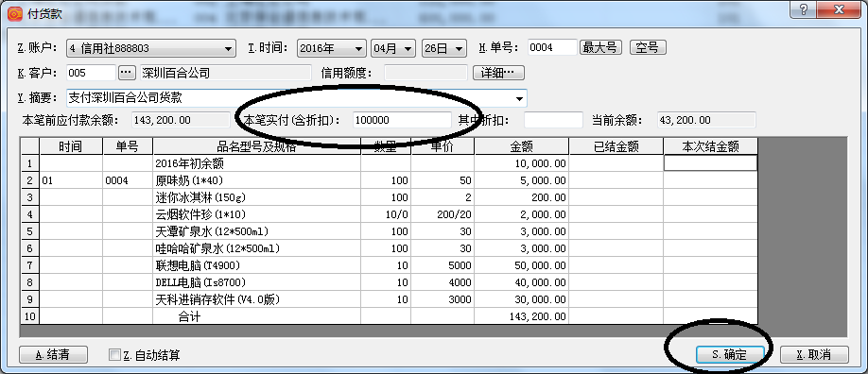Viewport: 868px width, 374px height.
Task: Click the 深圳百合公司 customer name field
Action: click(x=226, y=73)
